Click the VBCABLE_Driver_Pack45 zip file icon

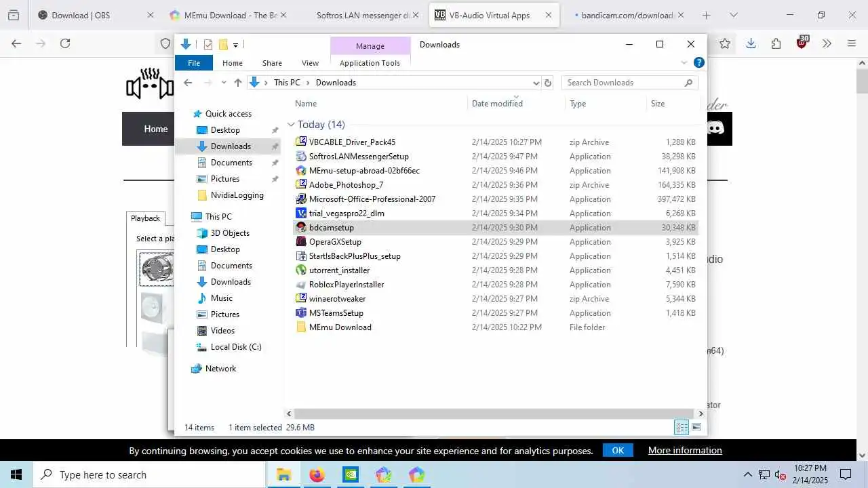coord(301,142)
